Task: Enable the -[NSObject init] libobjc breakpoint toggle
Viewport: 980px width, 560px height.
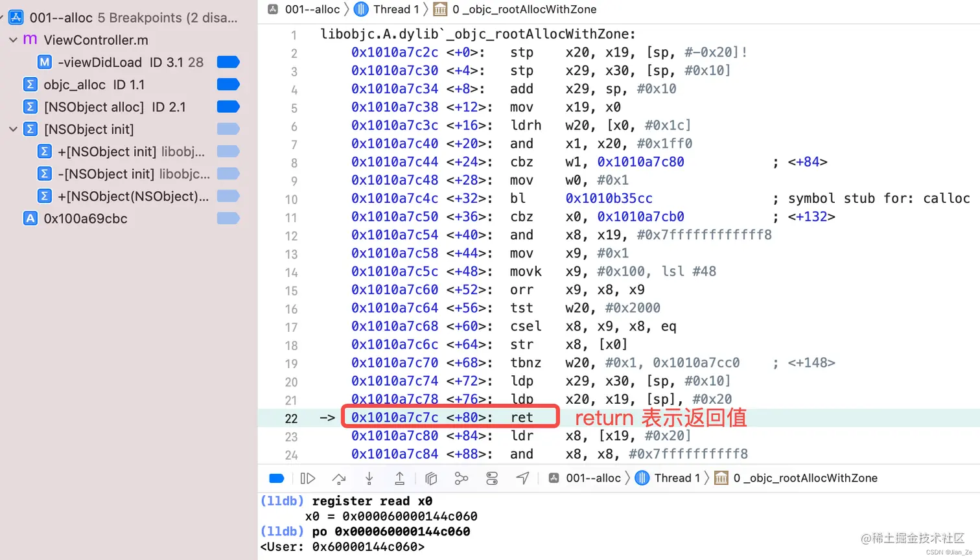Action: [x=228, y=174]
